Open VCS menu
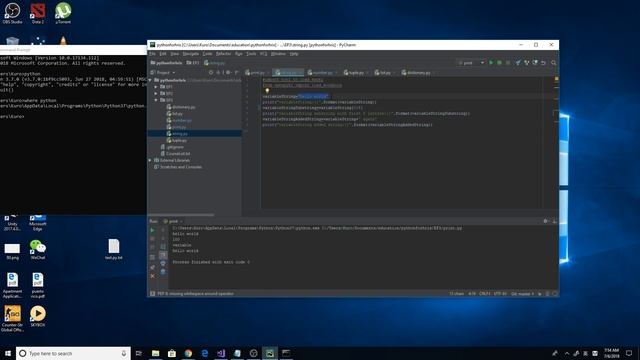This screenshot has width=640, height=360. click(x=264, y=54)
